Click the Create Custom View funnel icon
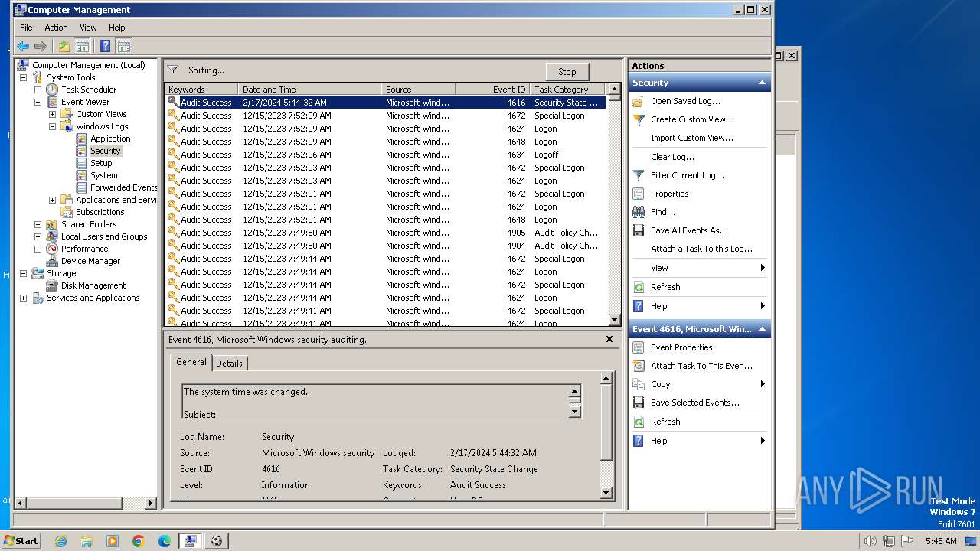Screen dimensions: 980x551 tap(639, 119)
